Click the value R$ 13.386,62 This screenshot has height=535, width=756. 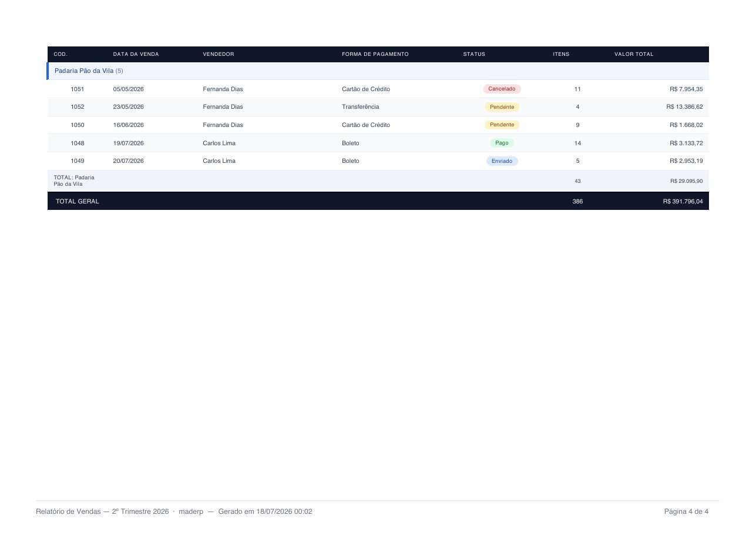(684, 107)
